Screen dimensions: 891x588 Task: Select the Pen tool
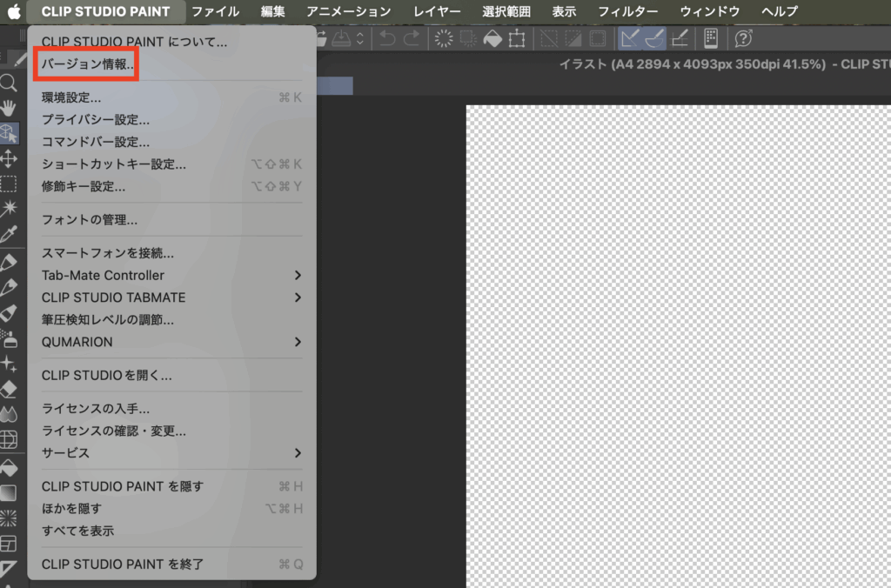[x=9, y=262]
